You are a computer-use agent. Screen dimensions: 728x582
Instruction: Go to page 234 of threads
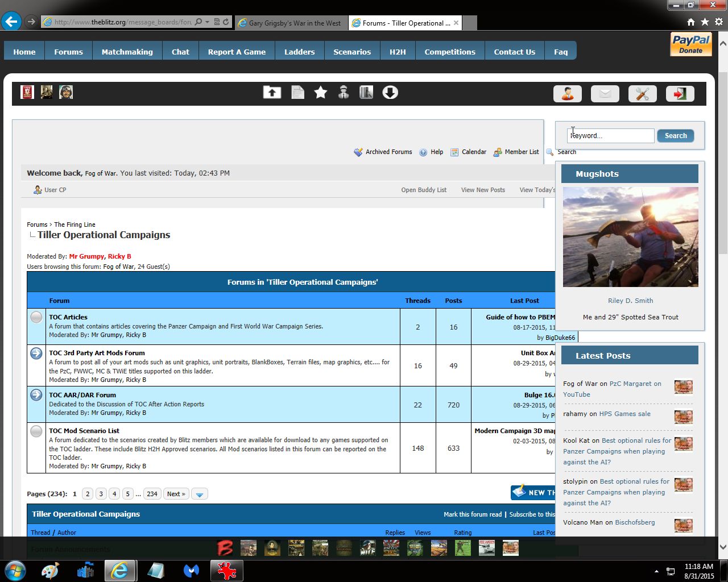[x=152, y=494]
